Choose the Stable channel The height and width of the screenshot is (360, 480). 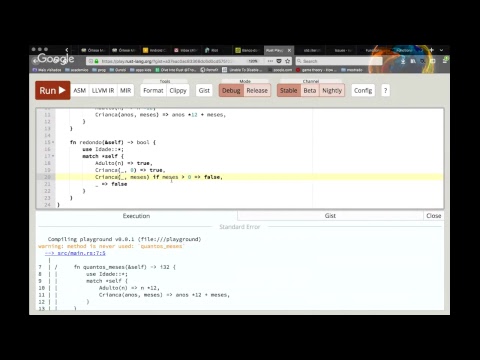tap(289, 90)
